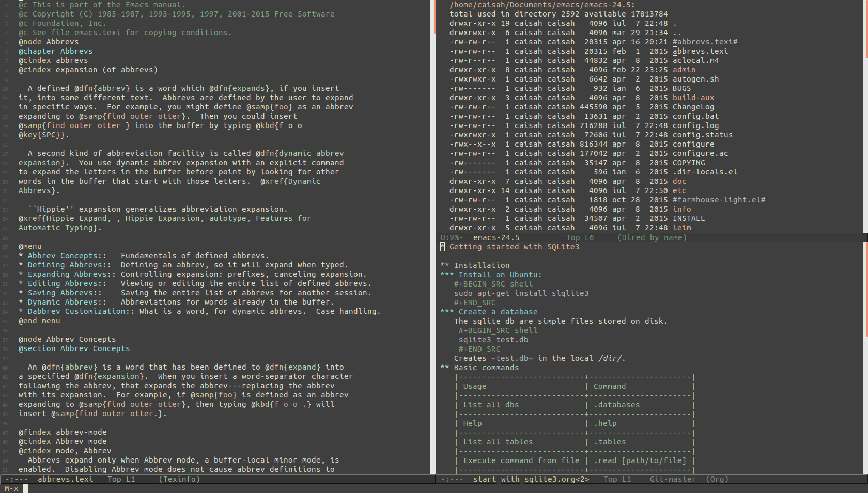Click the U:%%- status flags in Dired mode line
This screenshot has height=493, width=868.
452,237
